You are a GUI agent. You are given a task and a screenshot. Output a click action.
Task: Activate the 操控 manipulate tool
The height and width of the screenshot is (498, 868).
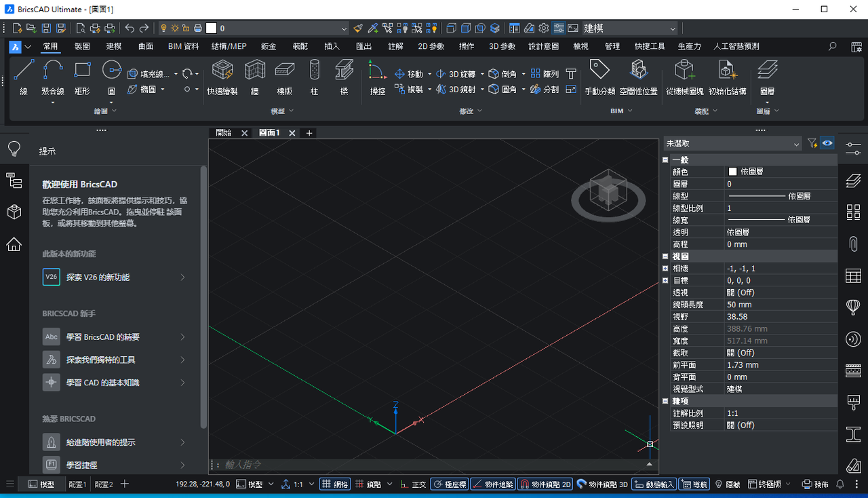click(x=377, y=77)
